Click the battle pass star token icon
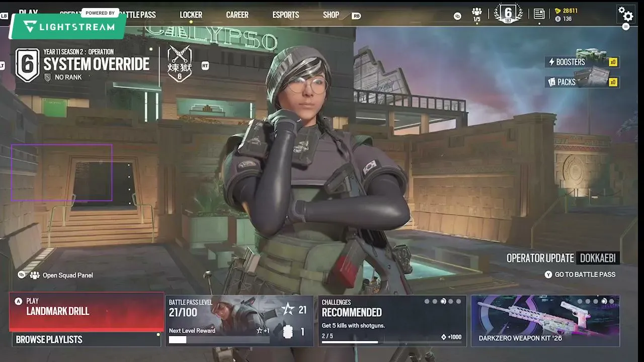 point(288,310)
